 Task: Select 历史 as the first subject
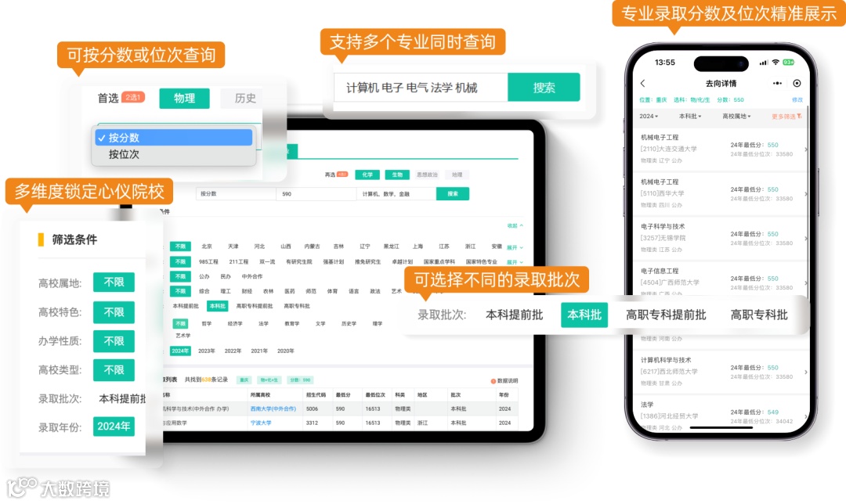[x=245, y=98]
